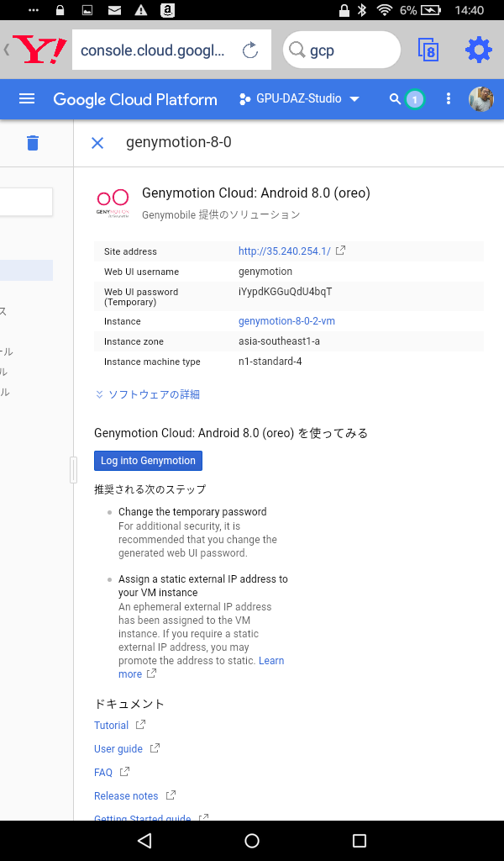Open the browser tabs icon showing 8

click(x=428, y=50)
